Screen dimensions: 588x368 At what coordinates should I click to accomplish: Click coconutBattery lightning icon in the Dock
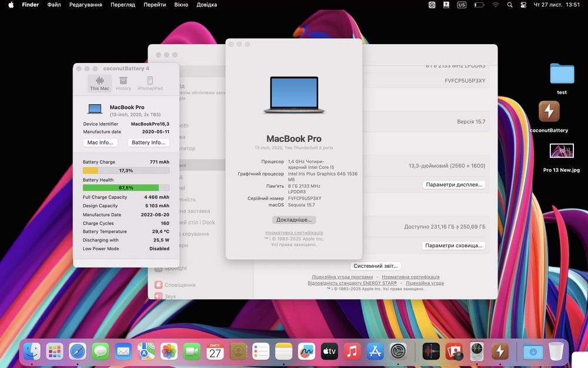pyautogui.click(x=500, y=352)
